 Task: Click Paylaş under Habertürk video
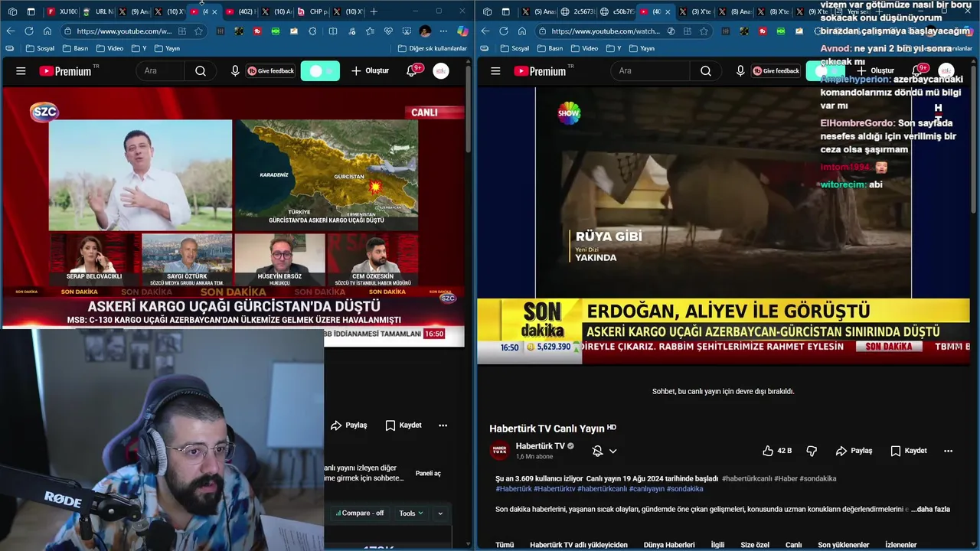854,451
